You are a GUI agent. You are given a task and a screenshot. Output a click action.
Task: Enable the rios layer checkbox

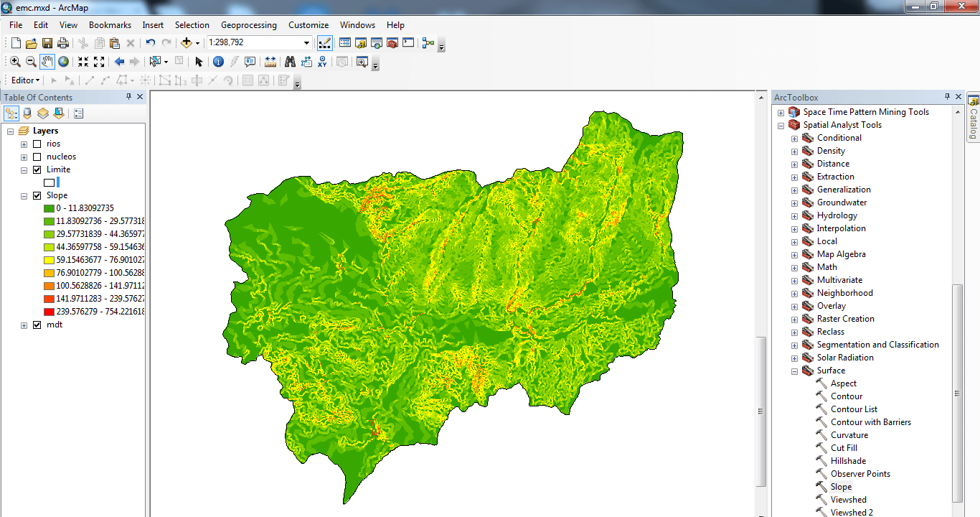pos(37,144)
